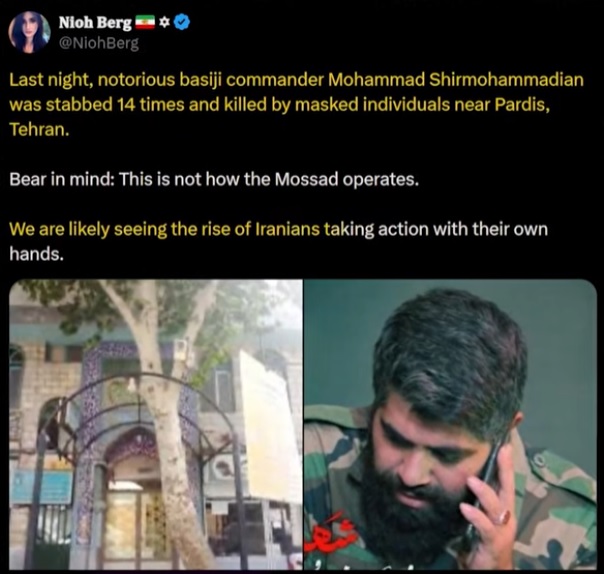Click the Star of David emoji
The width and height of the screenshot is (604, 574).
(164, 23)
